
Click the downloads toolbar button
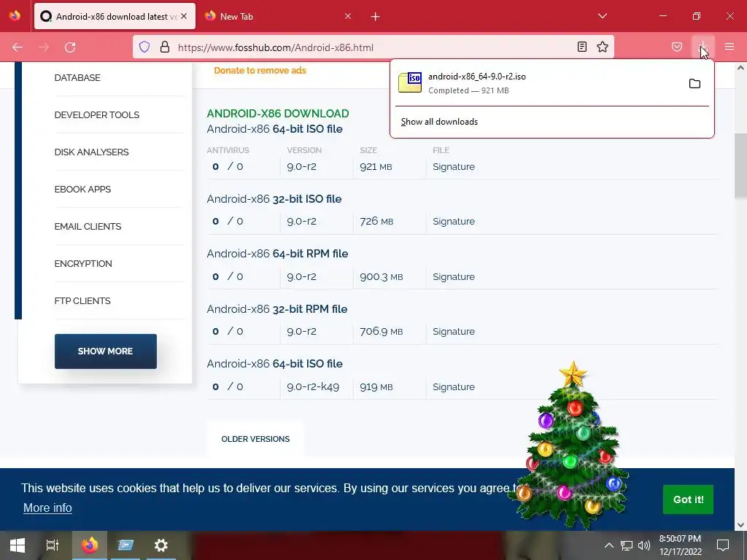click(x=703, y=47)
